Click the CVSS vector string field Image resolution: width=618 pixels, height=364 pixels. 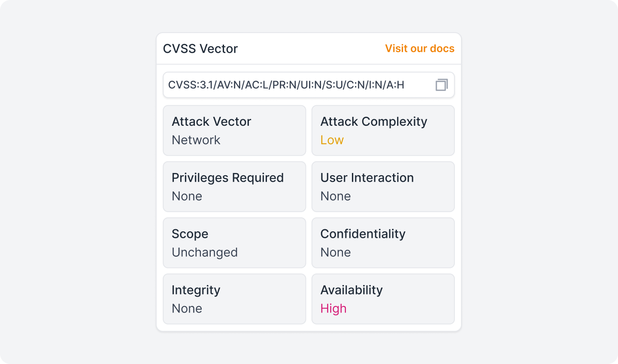286,85
